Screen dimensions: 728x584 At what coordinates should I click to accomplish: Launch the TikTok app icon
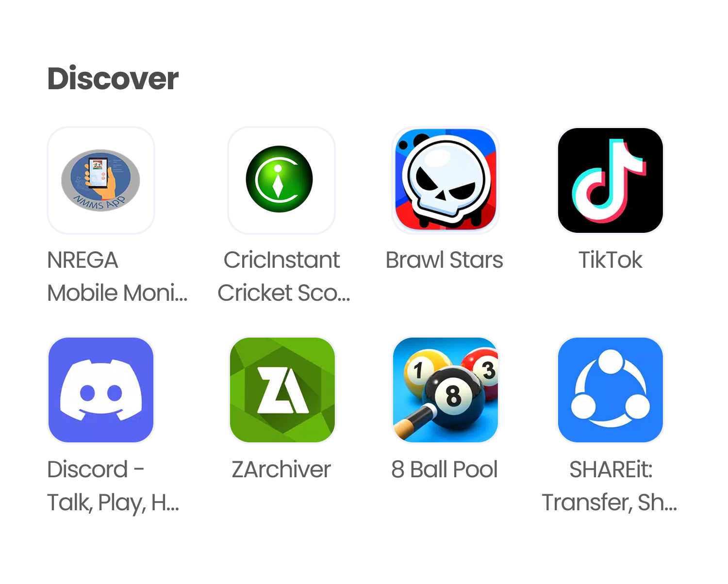click(x=611, y=180)
